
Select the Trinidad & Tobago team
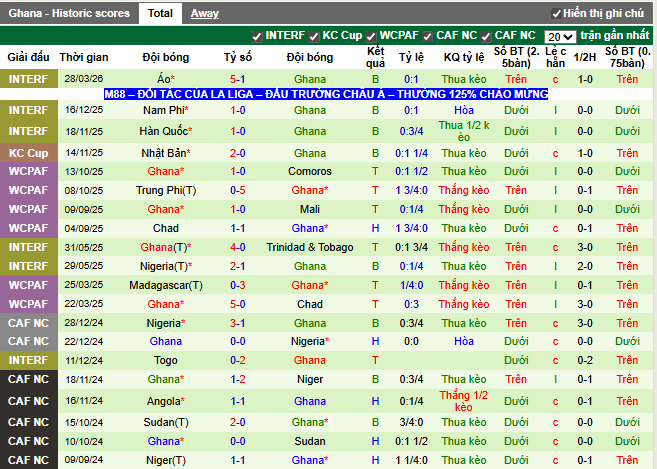pos(310,247)
